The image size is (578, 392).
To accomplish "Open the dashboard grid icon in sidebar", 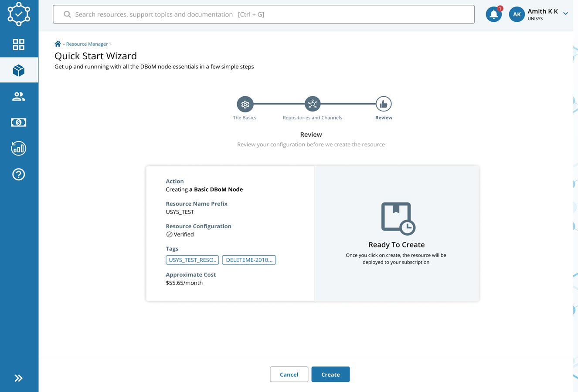I will [x=19, y=44].
